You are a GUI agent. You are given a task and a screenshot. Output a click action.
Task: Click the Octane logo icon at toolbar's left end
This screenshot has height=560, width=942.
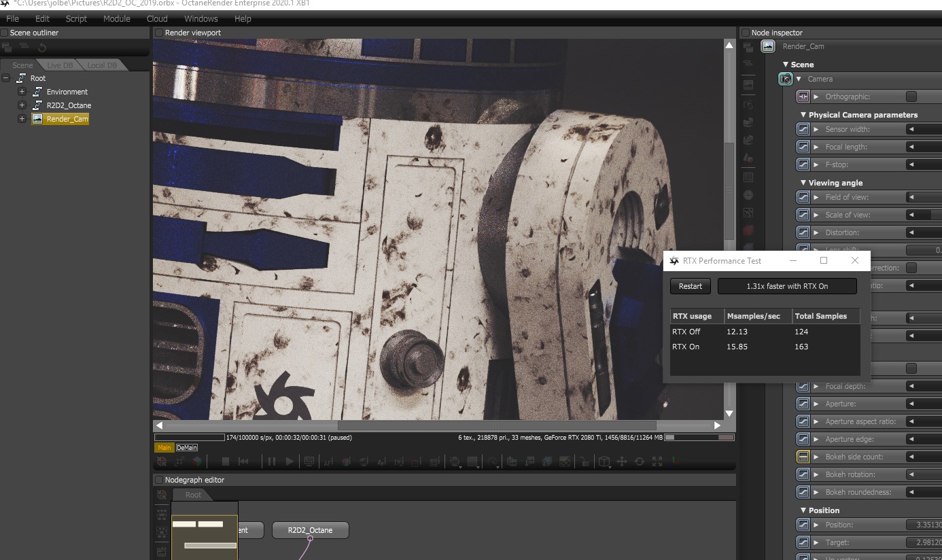pyautogui.click(x=162, y=461)
